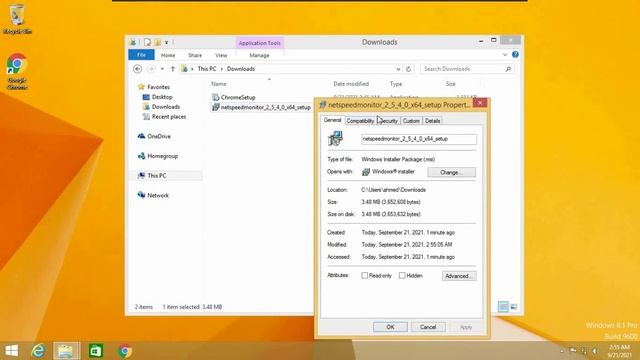Open Customize Quick Access Toolbar dropdown
Image resolution: width=640 pixels, height=360 pixels.
[x=167, y=42]
